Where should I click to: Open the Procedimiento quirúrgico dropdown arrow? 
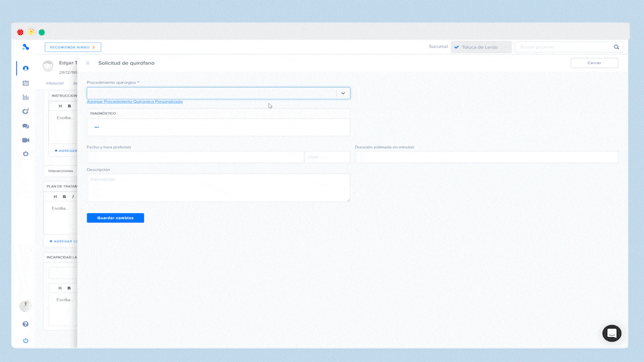pos(343,93)
